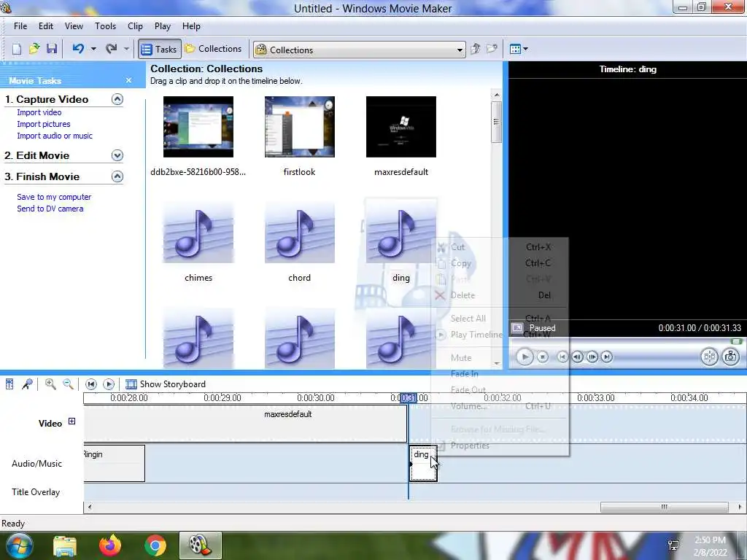
Task: Create a new project with the toolbar icon
Action: 16,49
